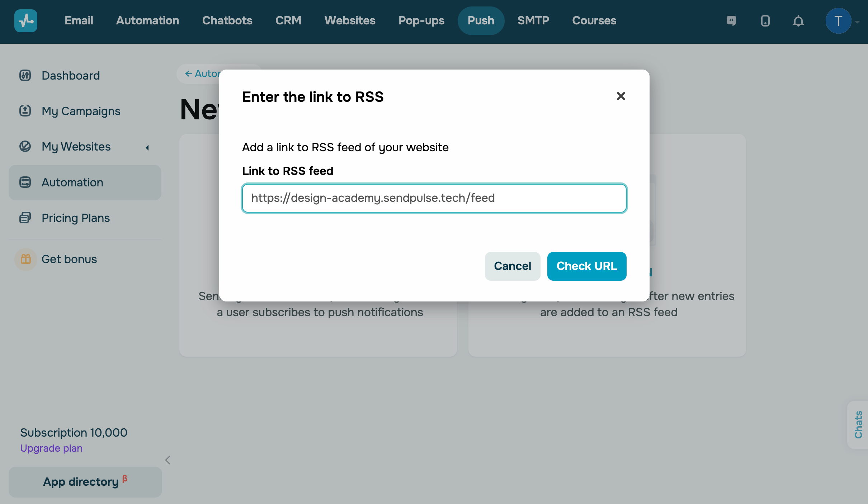Click the Pricing Plans sidebar icon
The image size is (868, 504).
point(25,218)
